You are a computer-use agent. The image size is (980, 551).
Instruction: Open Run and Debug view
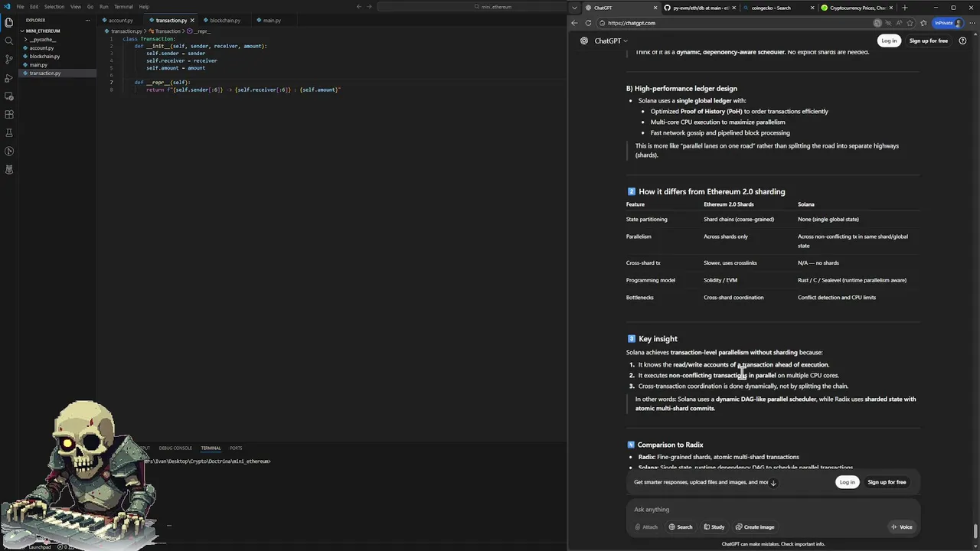(9, 77)
